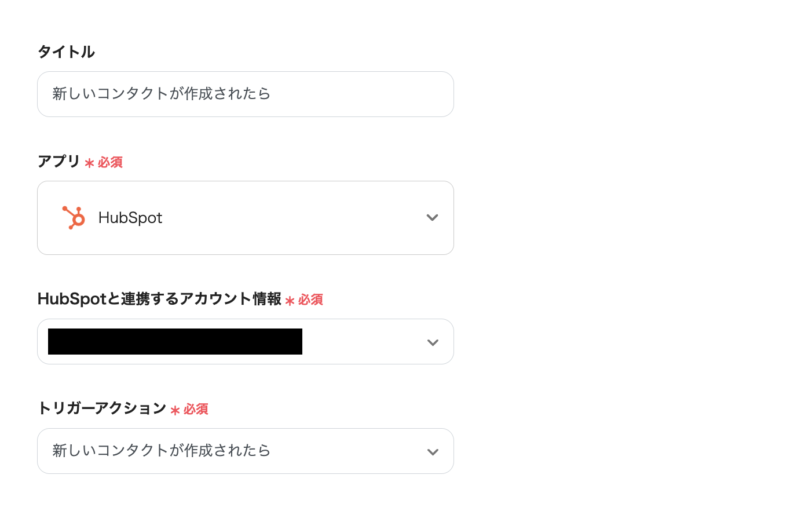Screen dimensions: 812x511
Task: Click the red asterisk beside アプリ
Action: point(89,163)
